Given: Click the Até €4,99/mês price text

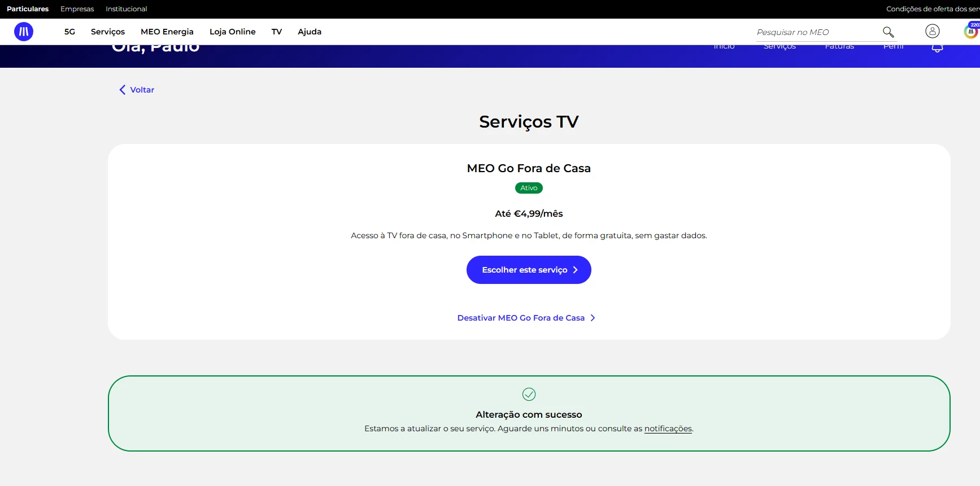Looking at the screenshot, I should pyautogui.click(x=529, y=213).
